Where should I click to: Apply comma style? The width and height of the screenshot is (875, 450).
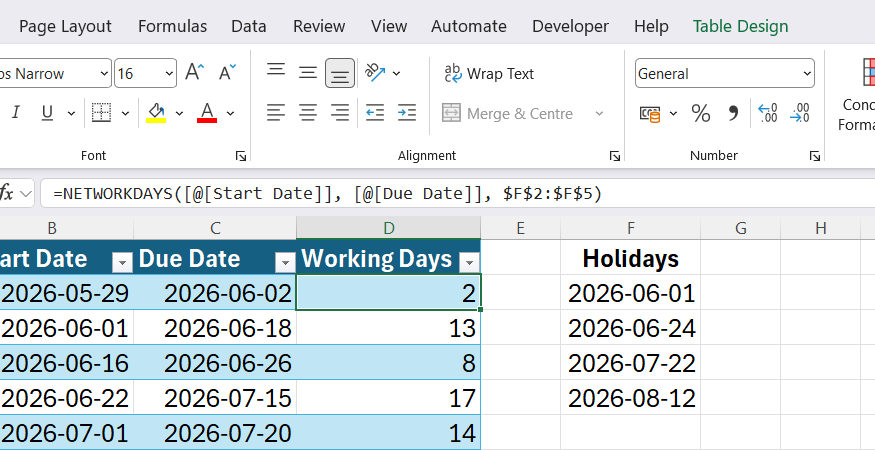(733, 114)
